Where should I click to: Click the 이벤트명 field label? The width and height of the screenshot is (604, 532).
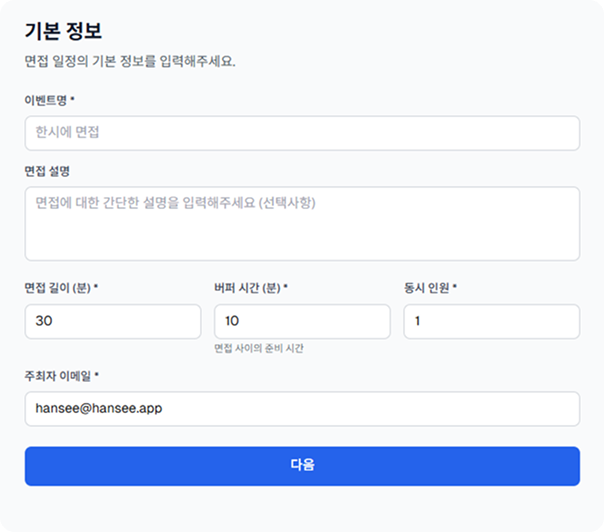46,101
